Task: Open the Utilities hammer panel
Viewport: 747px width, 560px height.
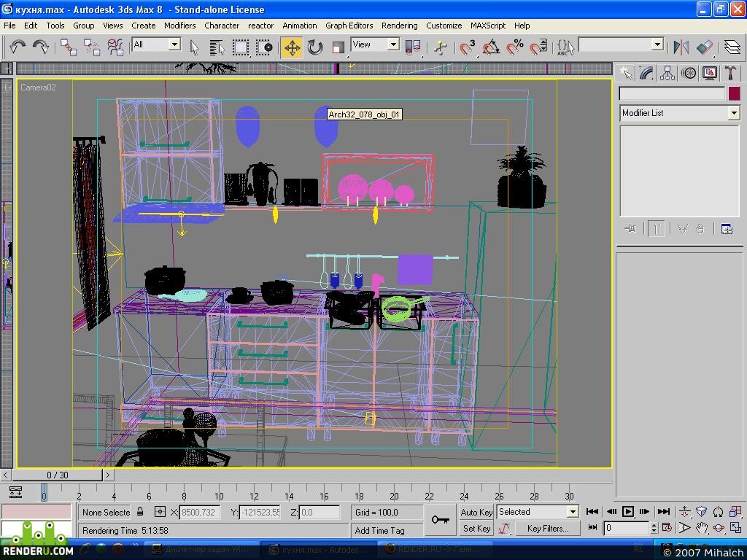Action: pos(730,74)
